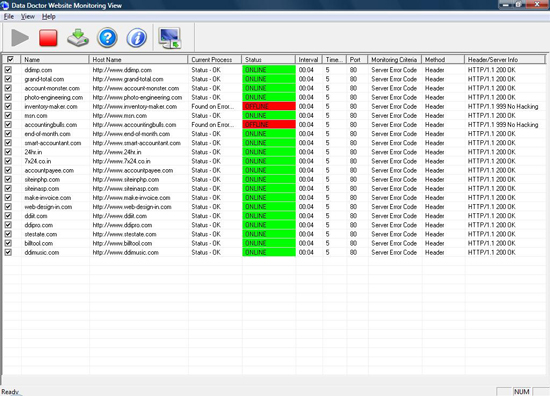Open the File menu
The height and width of the screenshot is (396, 550).
coord(9,16)
